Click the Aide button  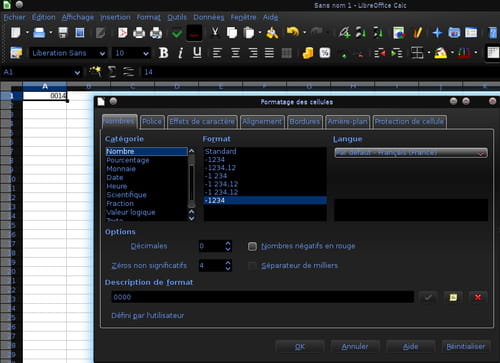410,347
